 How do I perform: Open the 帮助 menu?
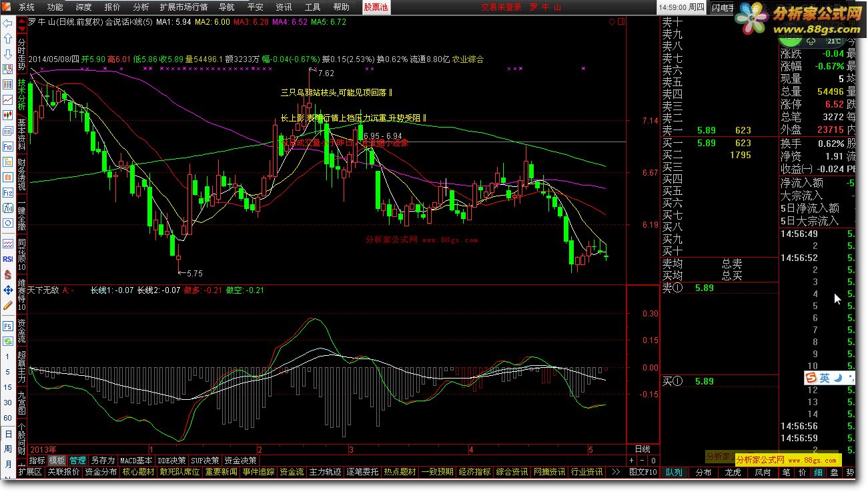pos(341,7)
